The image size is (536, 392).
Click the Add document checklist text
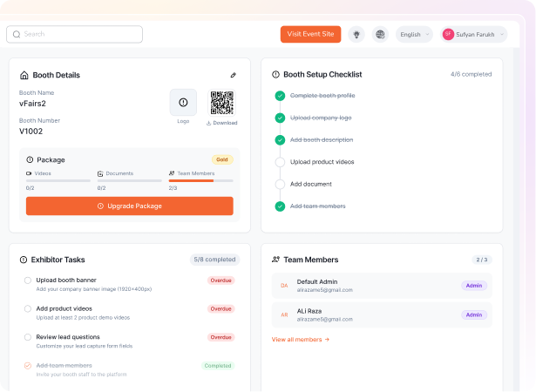point(311,184)
